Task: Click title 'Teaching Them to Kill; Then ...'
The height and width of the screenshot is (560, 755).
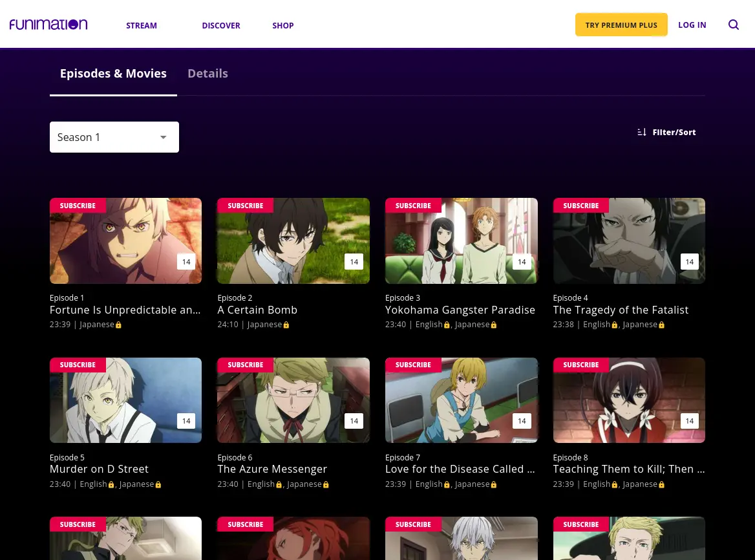Action: [x=629, y=469]
